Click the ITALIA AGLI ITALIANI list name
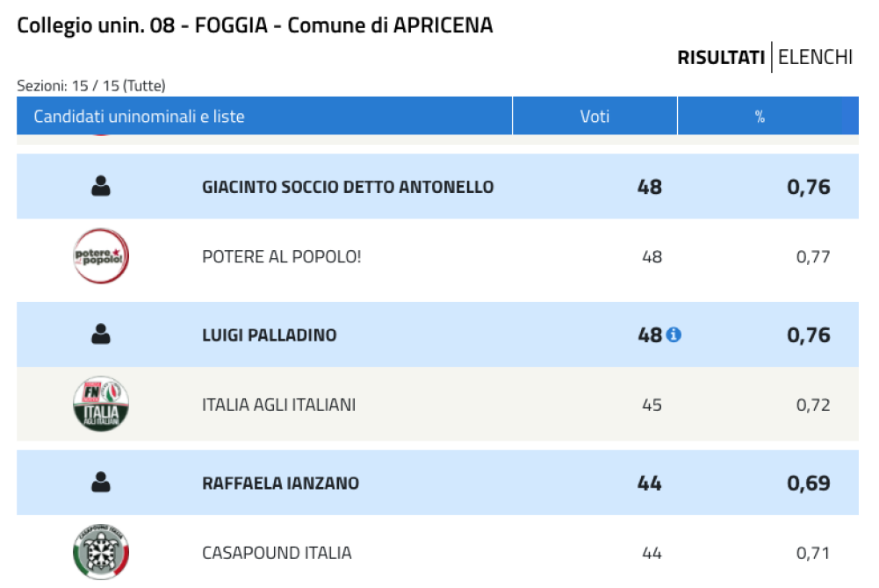Screen dimensions: 879x588 click(x=278, y=405)
